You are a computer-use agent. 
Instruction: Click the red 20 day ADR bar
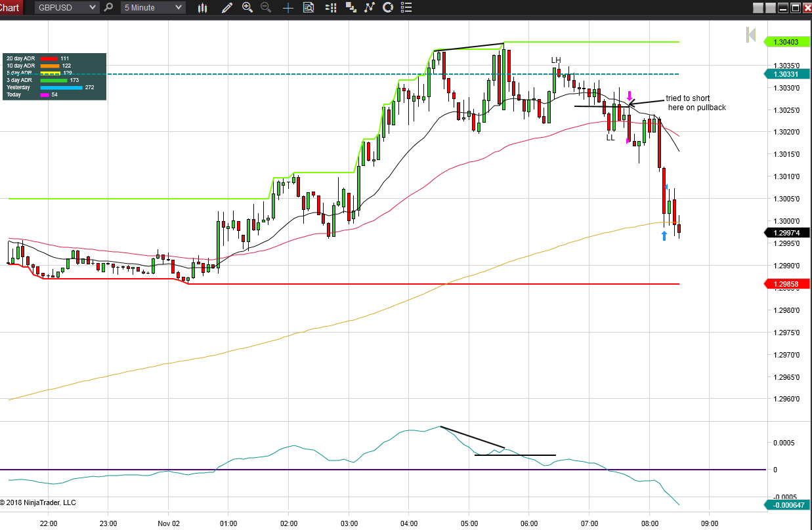pos(49,58)
